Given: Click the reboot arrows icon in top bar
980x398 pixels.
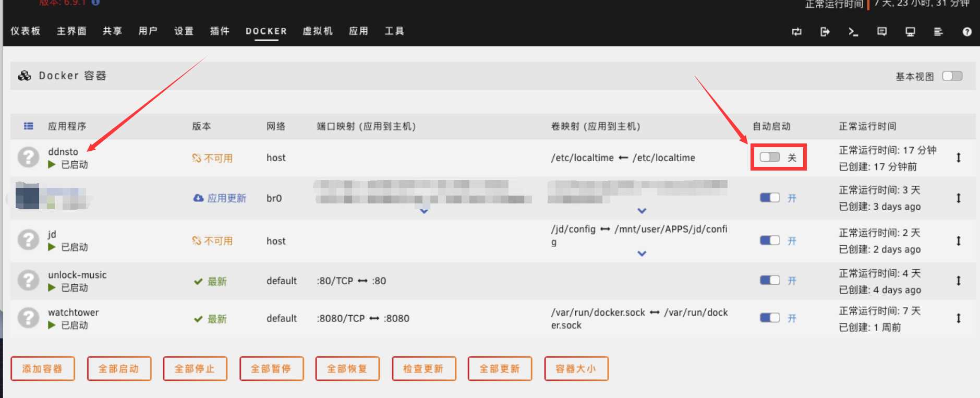Looking at the screenshot, I should click(796, 32).
